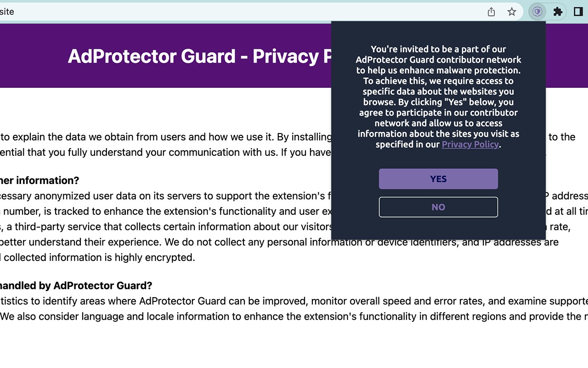Toggle the browser side panel icon
This screenshot has width=588, height=368.
[x=578, y=12]
